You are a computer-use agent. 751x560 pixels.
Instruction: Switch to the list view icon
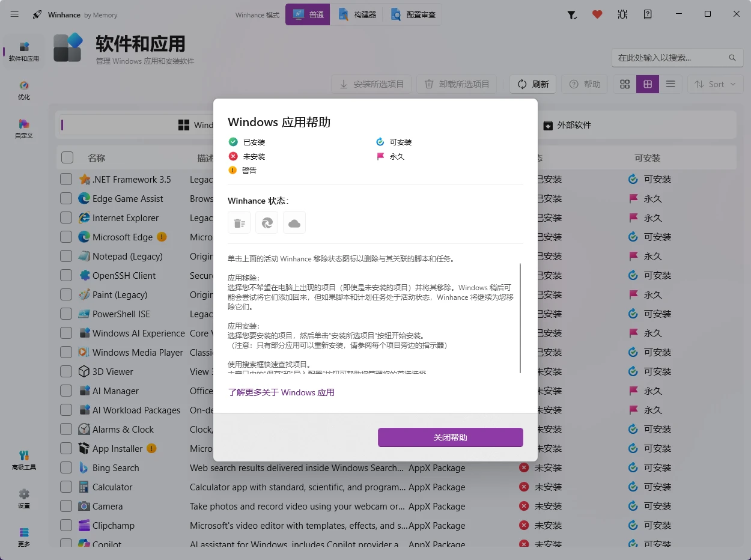670,84
